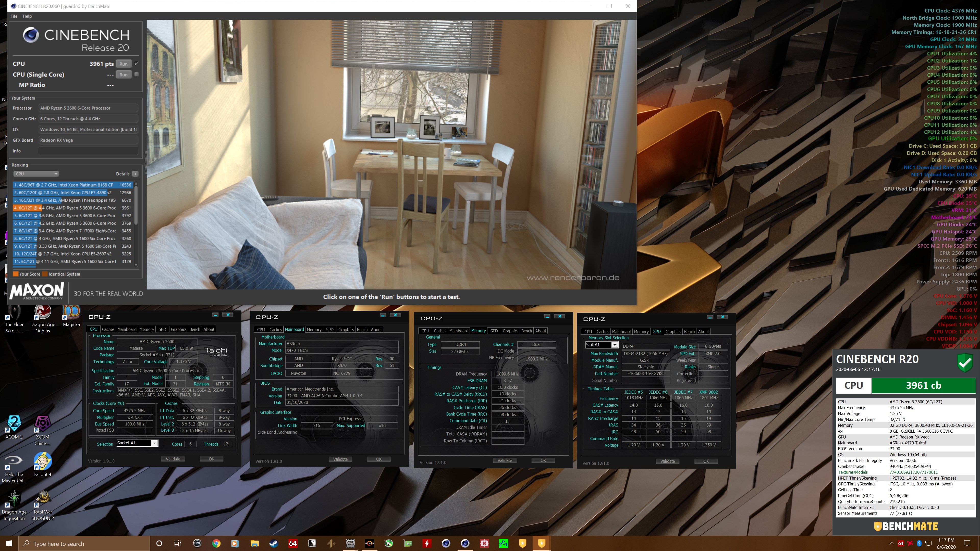Open Task View on the taskbar
This screenshot has height=551, width=980.
pos(178,543)
